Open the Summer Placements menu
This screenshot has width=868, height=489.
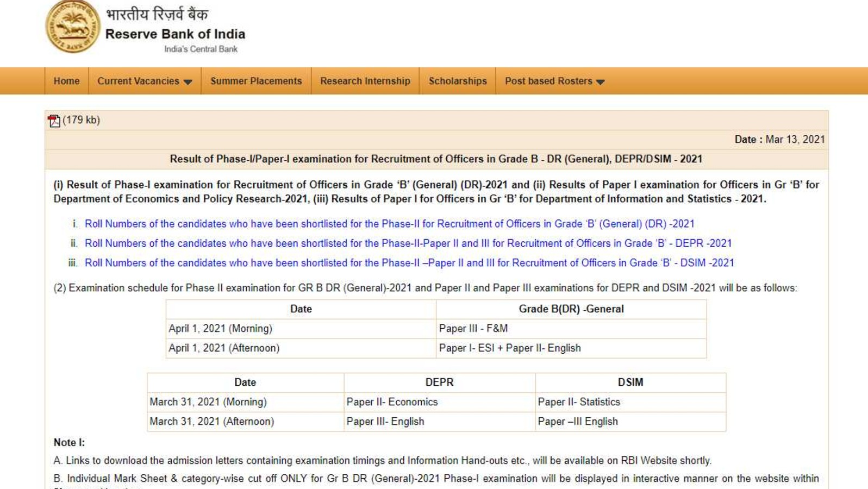(x=256, y=81)
